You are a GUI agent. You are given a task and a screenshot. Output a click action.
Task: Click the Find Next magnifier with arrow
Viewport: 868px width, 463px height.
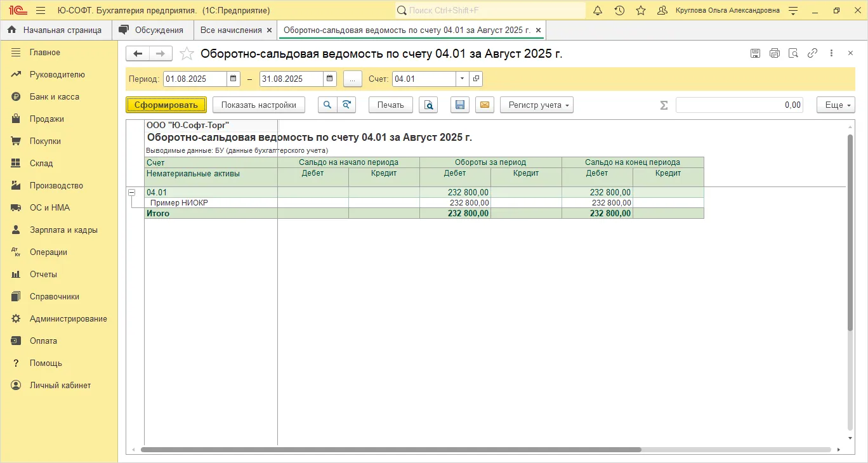pyautogui.click(x=346, y=105)
